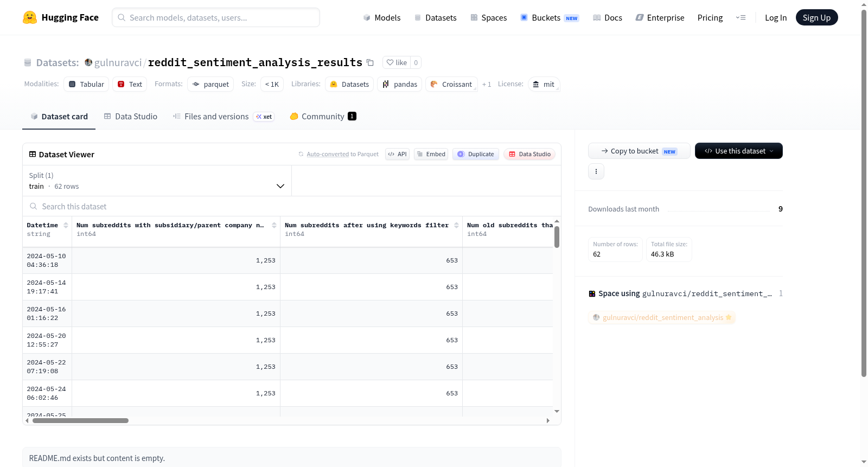The width and height of the screenshot is (868, 467).
Task: Click the gulnuravci user avatar
Action: click(88, 62)
